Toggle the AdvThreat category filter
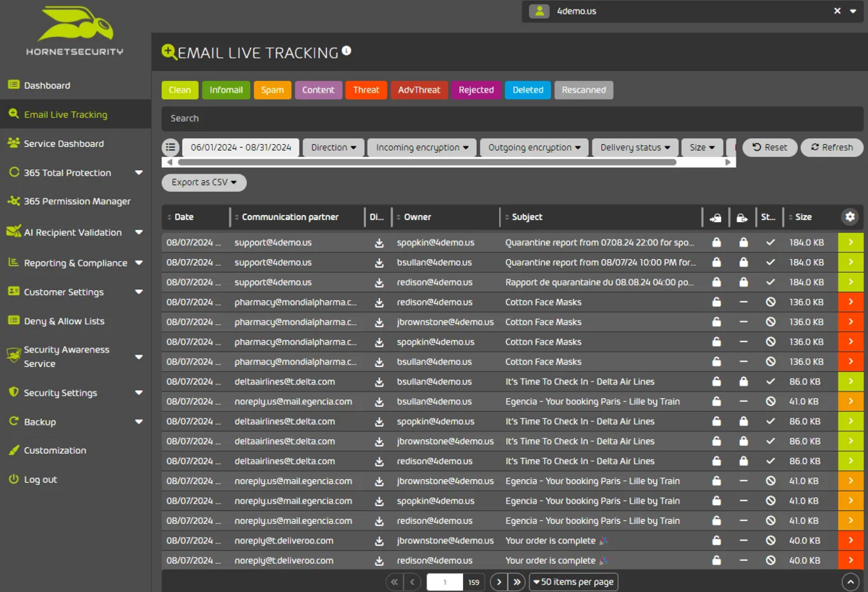Image resolution: width=868 pixels, height=592 pixels. click(x=419, y=90)
